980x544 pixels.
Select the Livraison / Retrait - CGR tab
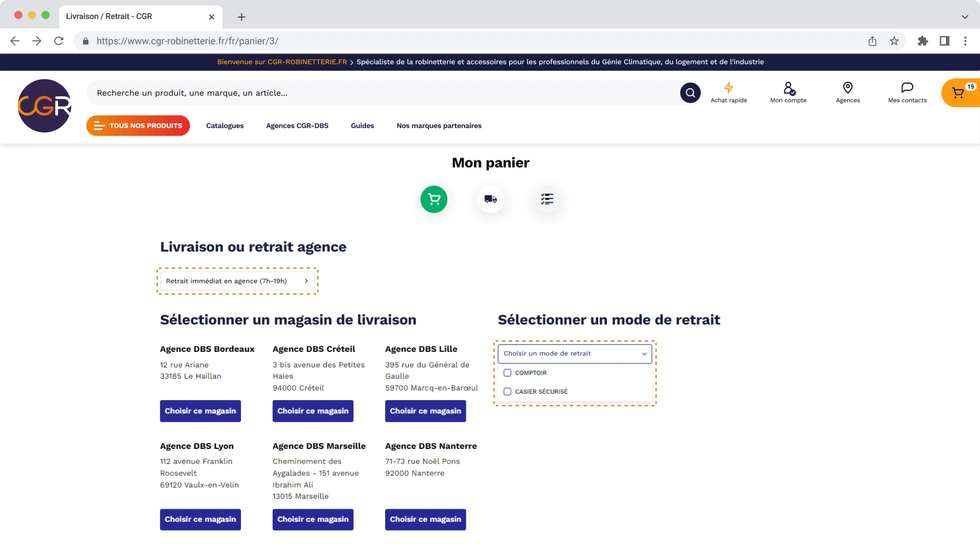141,17
